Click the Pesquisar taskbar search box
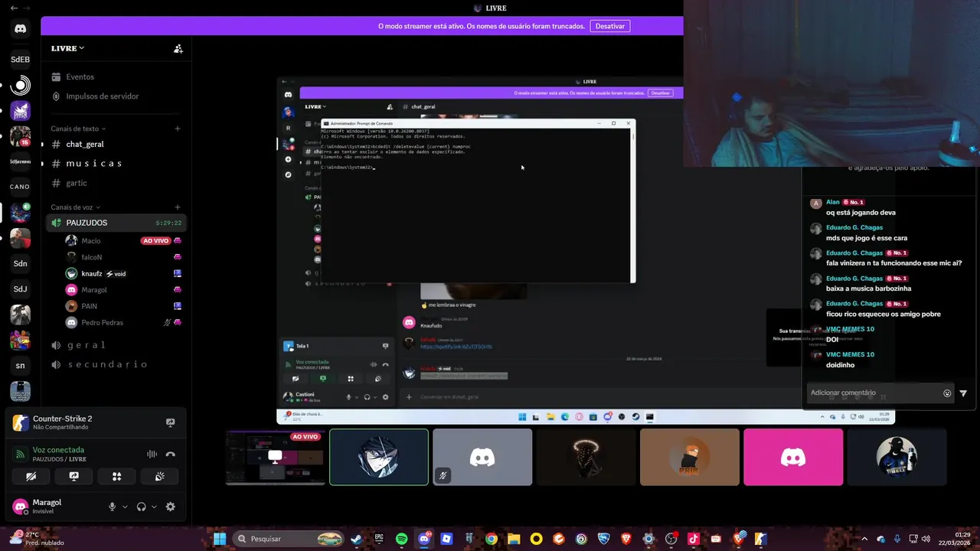 [x=289, y=539]
